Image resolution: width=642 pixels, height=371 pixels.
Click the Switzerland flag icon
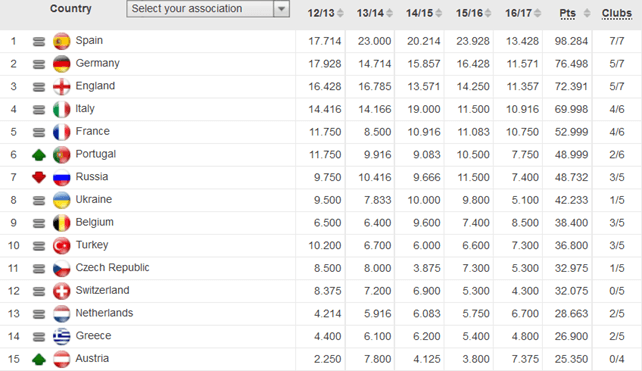61,291
